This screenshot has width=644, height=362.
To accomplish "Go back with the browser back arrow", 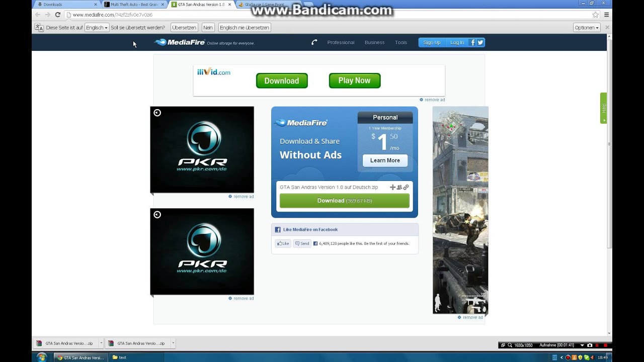I will pos(38,15).
